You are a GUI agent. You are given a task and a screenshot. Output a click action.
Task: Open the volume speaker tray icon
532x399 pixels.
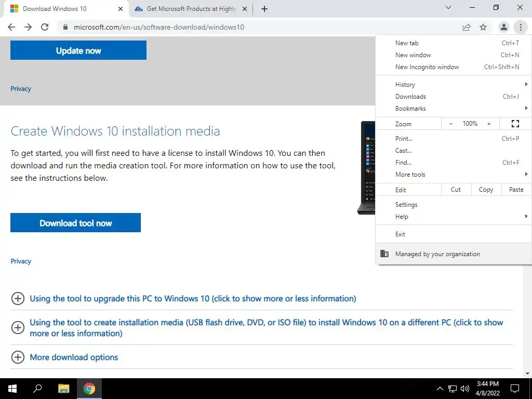(x=465, y=389)
